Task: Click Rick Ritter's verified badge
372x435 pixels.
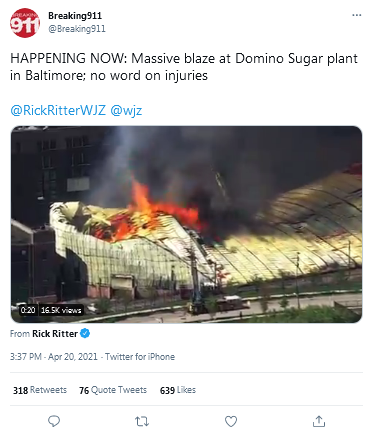Action: 85,333
